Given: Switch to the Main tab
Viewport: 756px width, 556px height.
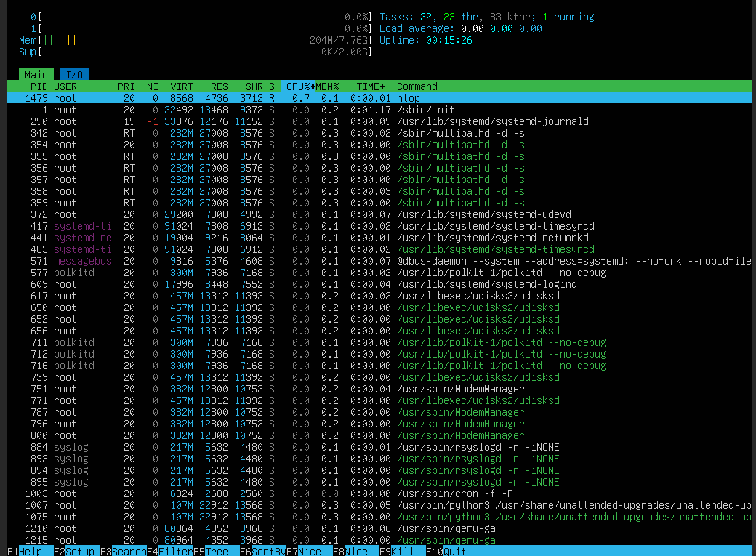Looking at the screenshot, I should click(36, 75).
